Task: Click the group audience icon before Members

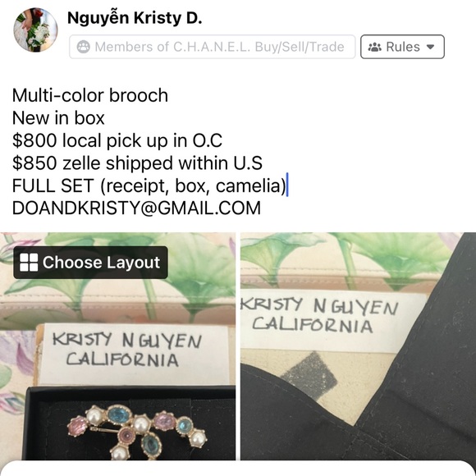Action: click(x=83, y=47)
